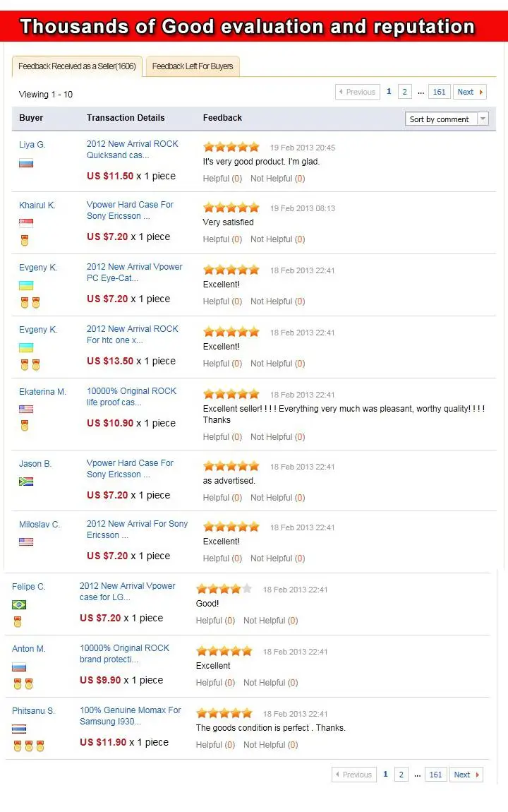Select Feedback Received as a Seller tab
Image resolution: width=508 pixels, height=812 pixels.
click(x=77, y=66)
